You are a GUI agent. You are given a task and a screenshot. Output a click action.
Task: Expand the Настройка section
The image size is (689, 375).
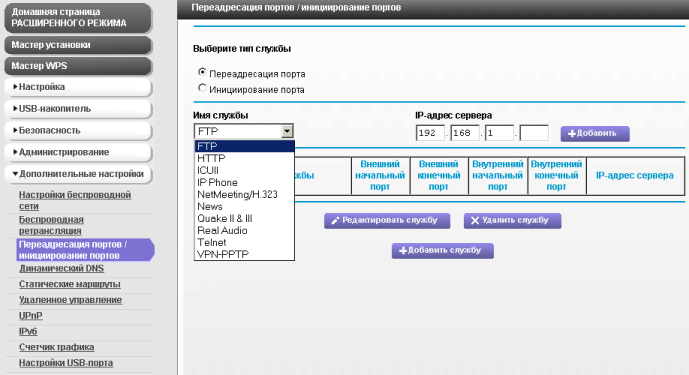[78, 87]
